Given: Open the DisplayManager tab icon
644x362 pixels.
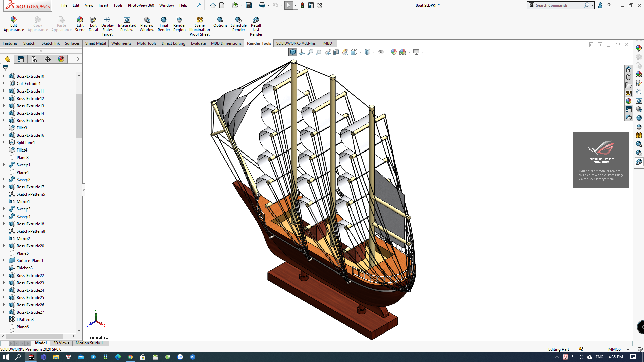Looking at the screenshot, I should click(x=61, y=59).
